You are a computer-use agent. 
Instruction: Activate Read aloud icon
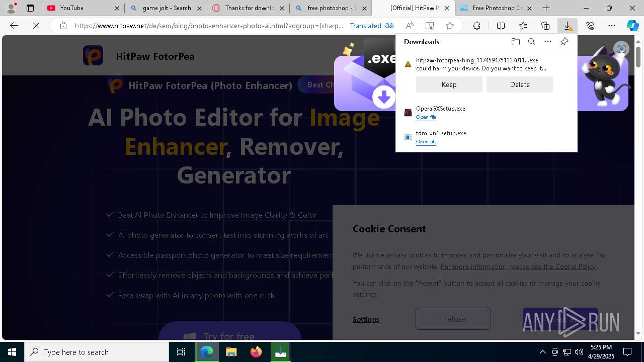(410, 26)
